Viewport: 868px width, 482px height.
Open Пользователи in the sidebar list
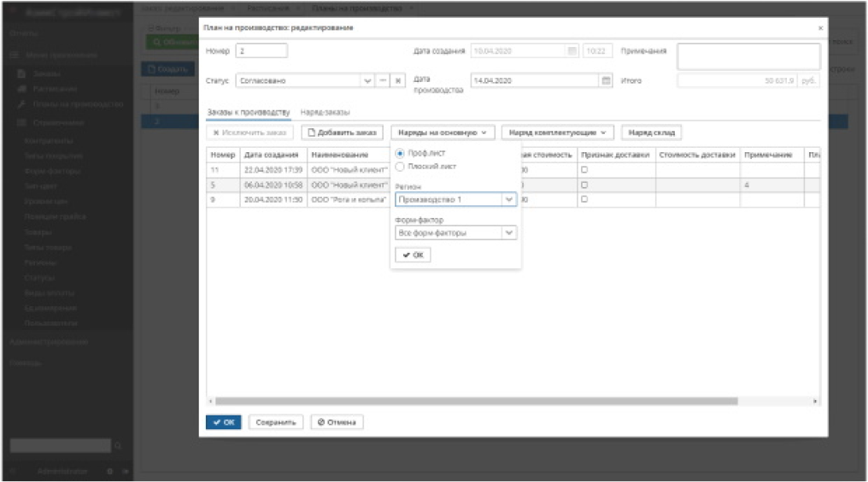click(x=51, y=322)
